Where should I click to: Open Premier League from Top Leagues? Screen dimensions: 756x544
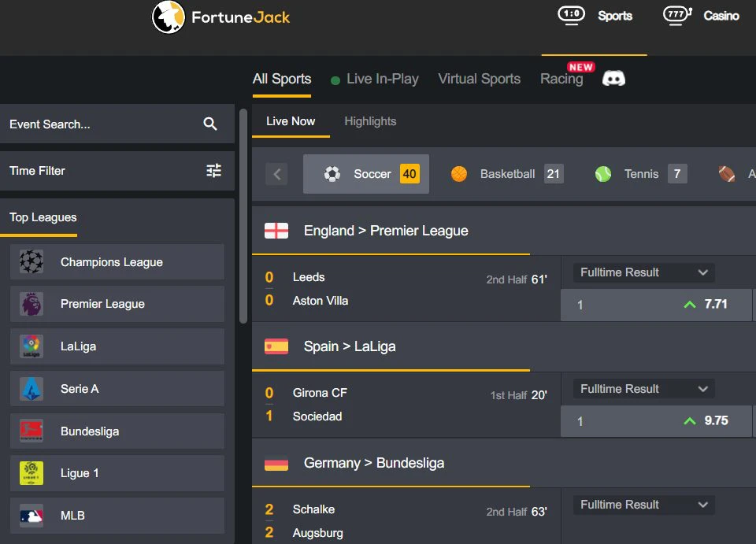[x=117, y=304]
